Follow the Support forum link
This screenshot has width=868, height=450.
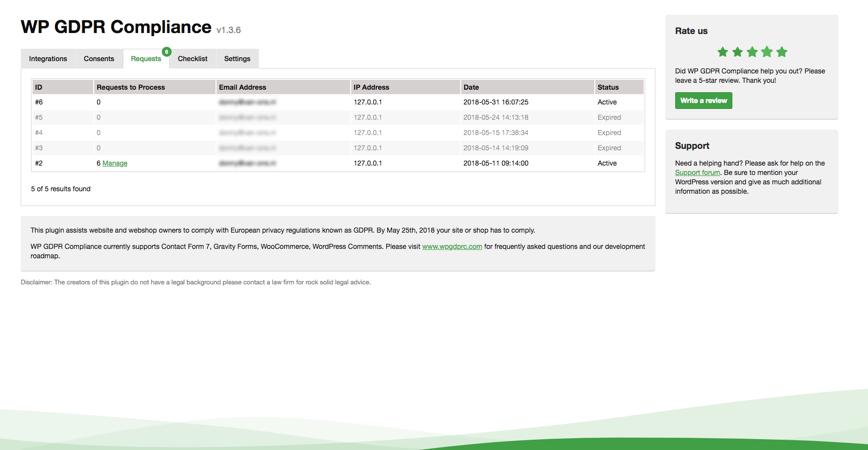(x=697, y=173)
